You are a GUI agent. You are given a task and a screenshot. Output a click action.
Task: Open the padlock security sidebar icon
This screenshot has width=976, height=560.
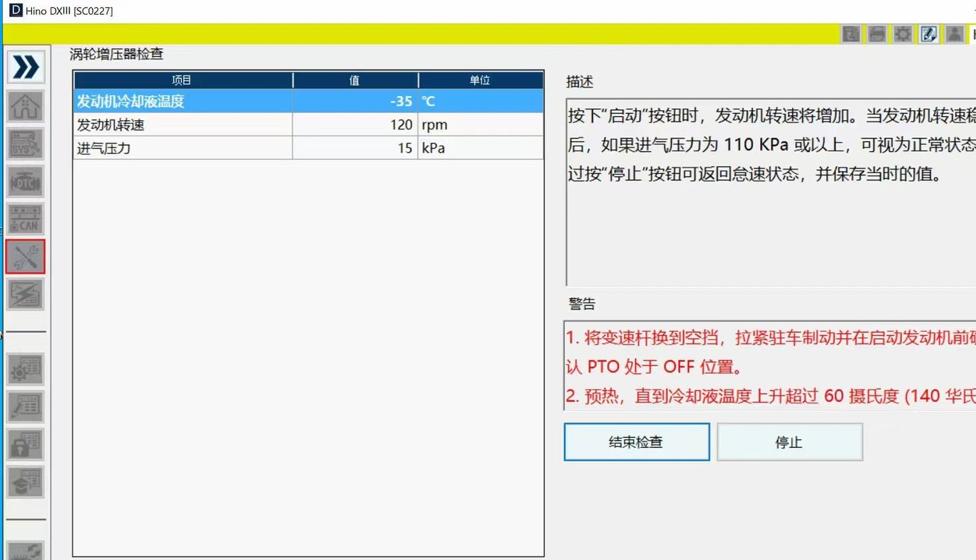point(26,444)
